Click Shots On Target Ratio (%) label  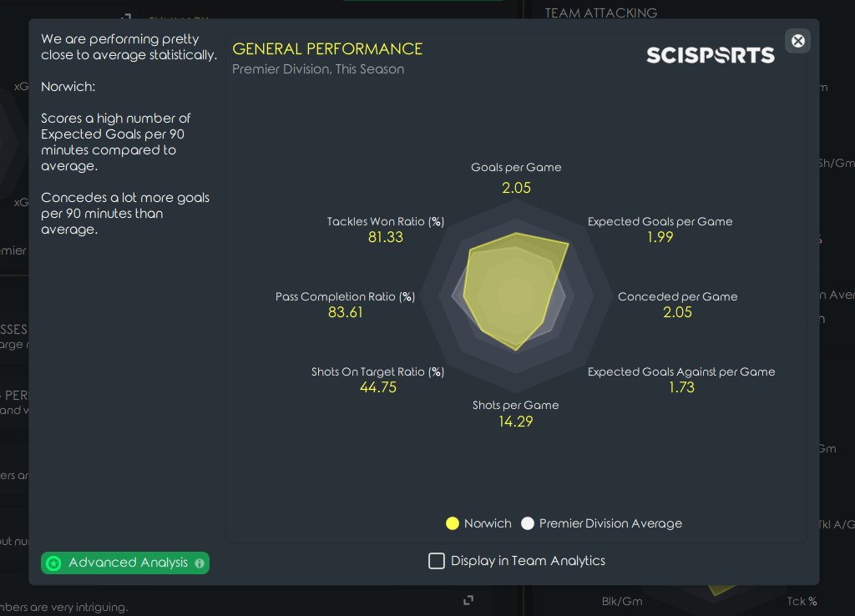point(378,371)
